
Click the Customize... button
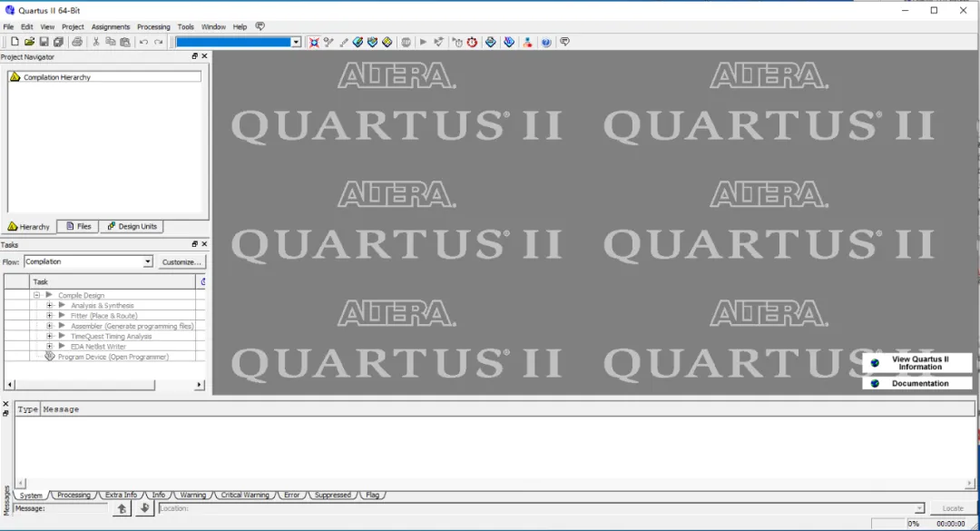pyautogui.click(x=181, y=262)
